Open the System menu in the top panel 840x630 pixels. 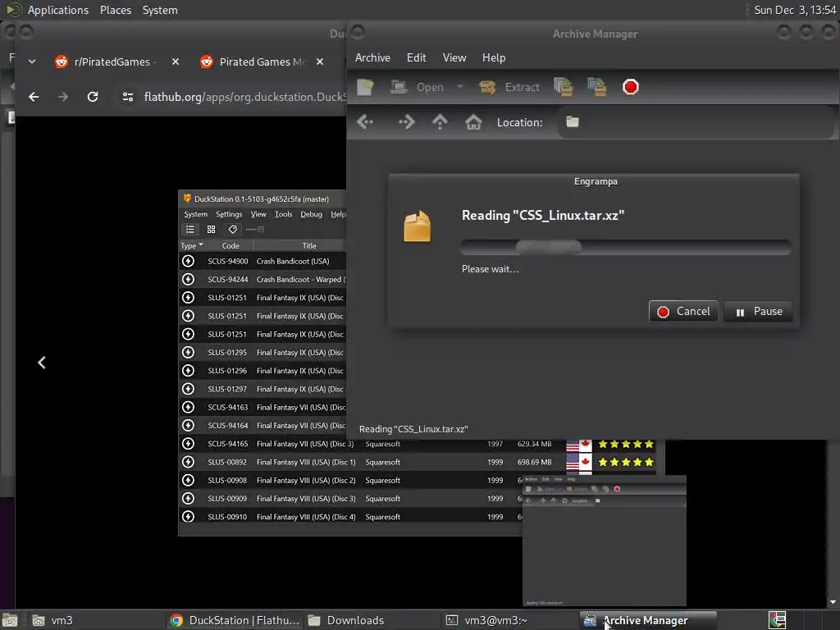[x=160, y=10]
